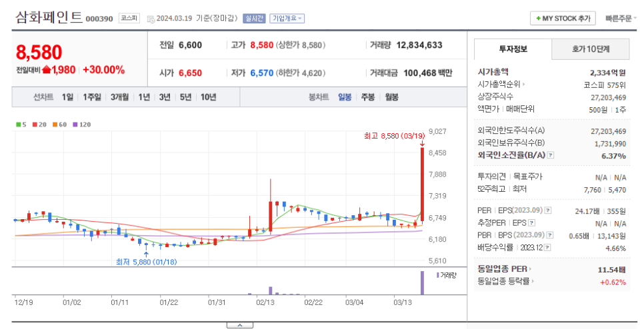Click help icon next to 배당수익률 2023.12
This screenshot has width=644, height=329.
point(547,248)
